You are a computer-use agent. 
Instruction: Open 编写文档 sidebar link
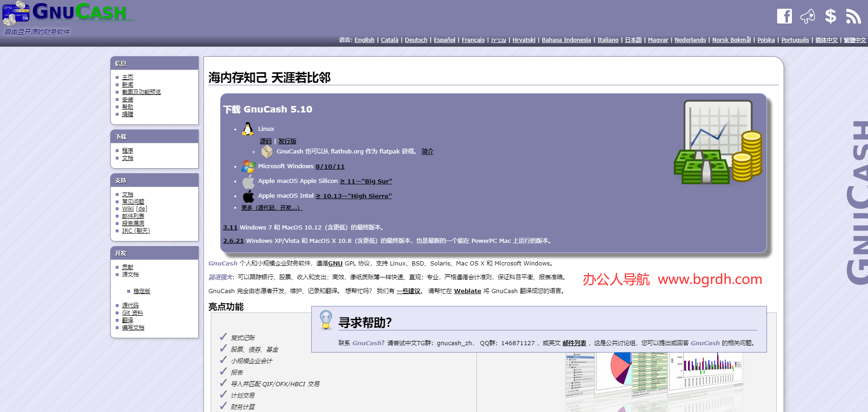tap(133, 328)
